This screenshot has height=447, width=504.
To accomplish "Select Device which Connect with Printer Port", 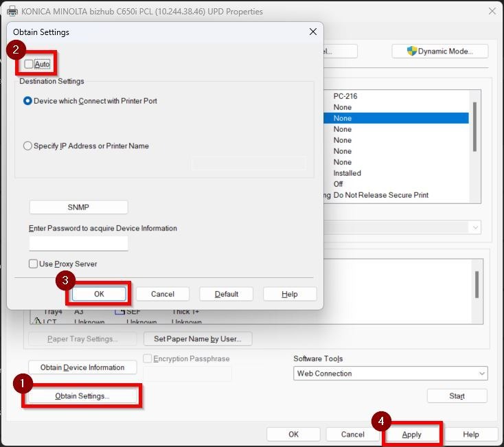I will 27,101.
